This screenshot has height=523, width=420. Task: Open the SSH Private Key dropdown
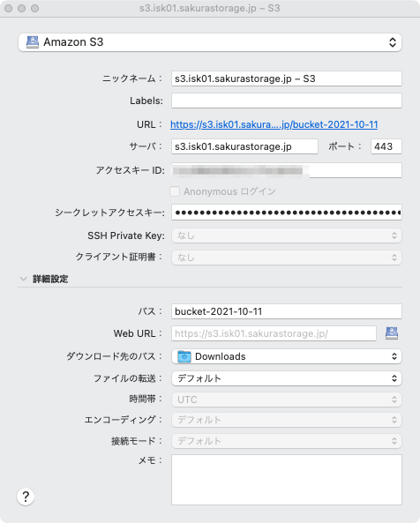[x=287, y=235]
